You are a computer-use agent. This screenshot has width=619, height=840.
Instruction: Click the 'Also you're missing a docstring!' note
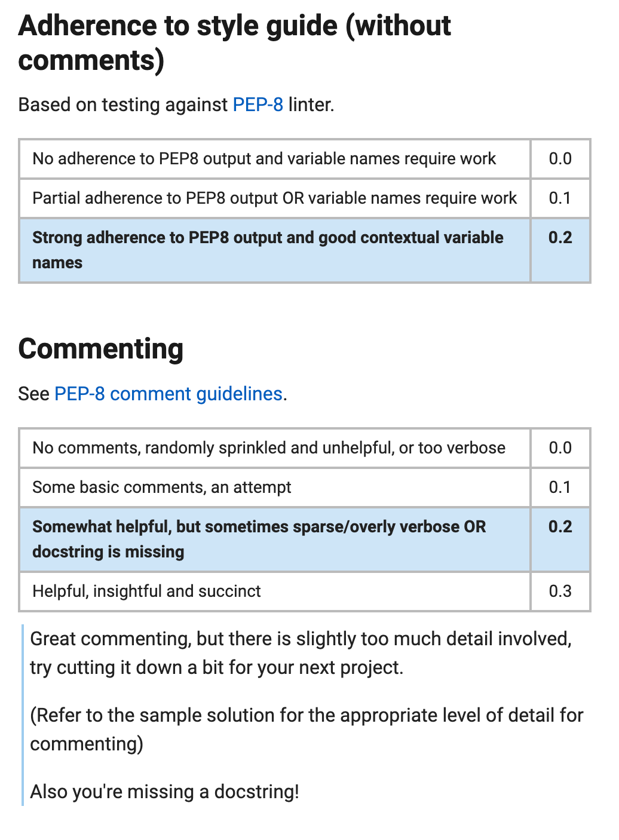(x=164, y=792)
